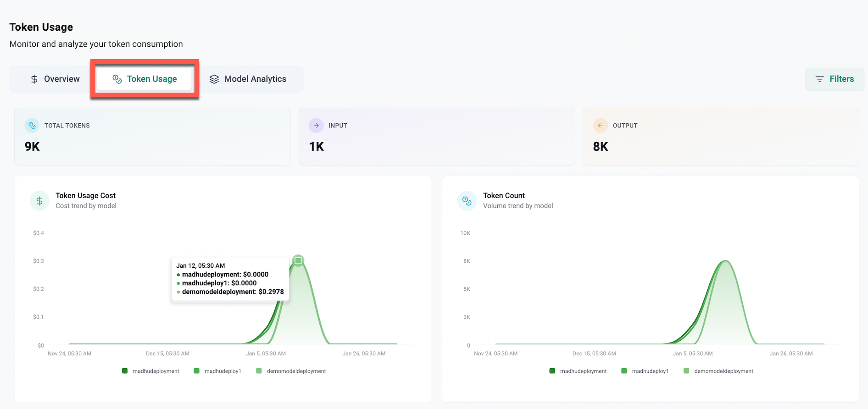
Task: Click madhudeployment color swatch in Token Count legend
Action: pos(552,371)
